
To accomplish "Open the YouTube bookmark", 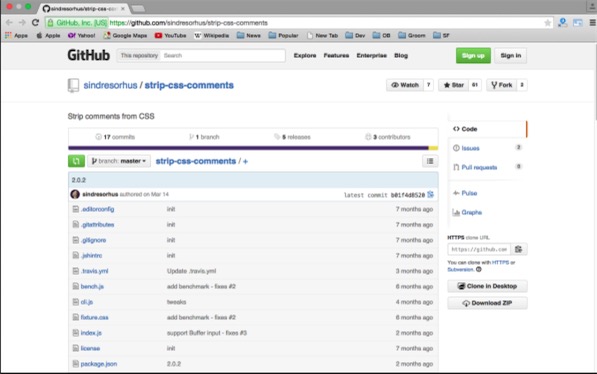I will tap(171, 35).
